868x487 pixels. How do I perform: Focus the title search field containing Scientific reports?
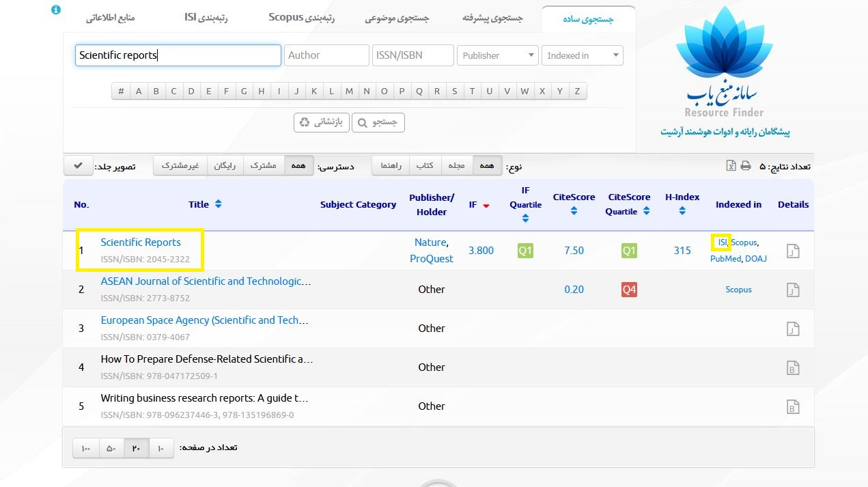[178, 55]
